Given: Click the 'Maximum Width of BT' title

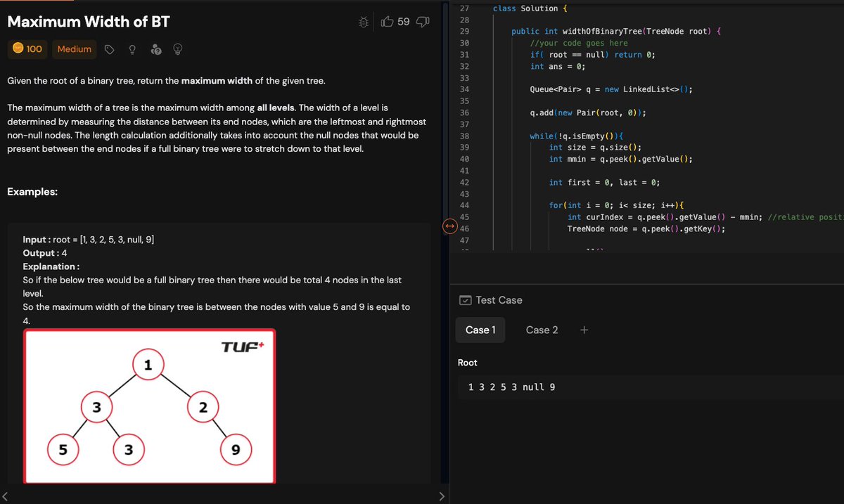Looking at the screenshot, I should (x=88, y=22).
